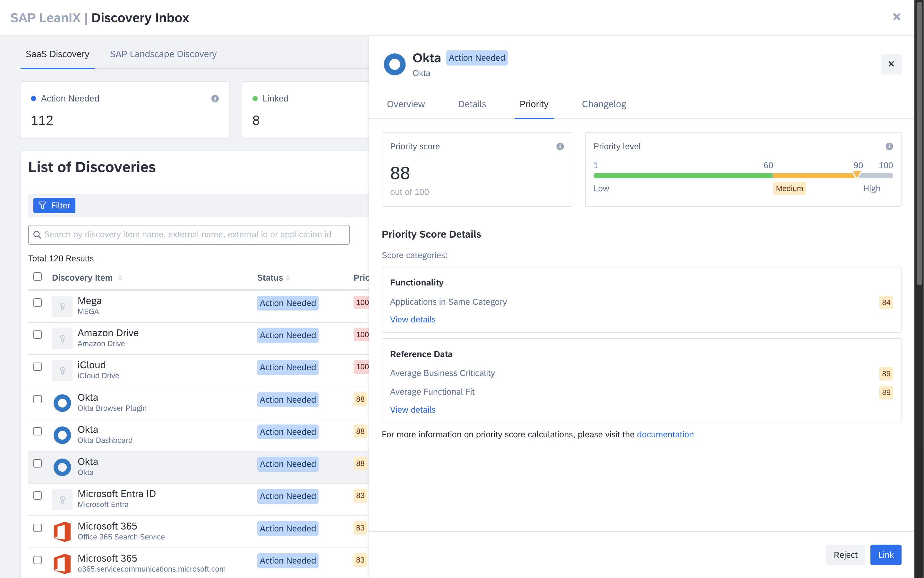
Task: Click Mega's Action Needed status badge
Action: pos(288,303)
